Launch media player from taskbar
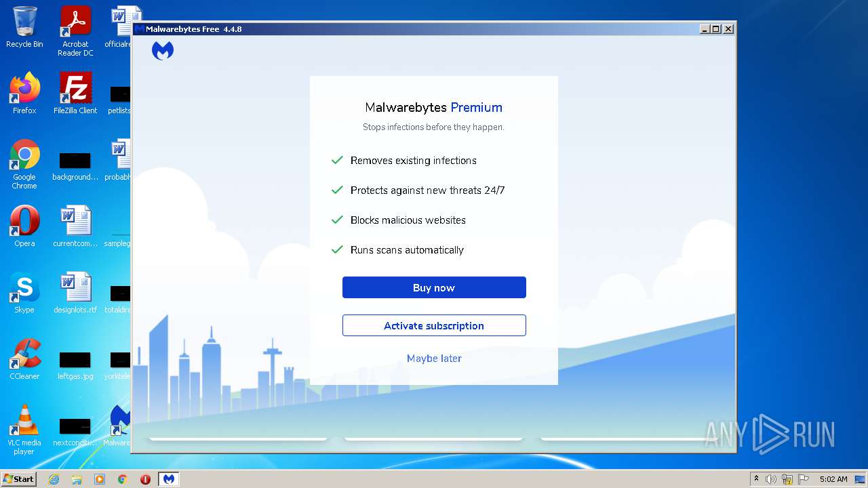868x488 pixels. (x=100, y=479)
